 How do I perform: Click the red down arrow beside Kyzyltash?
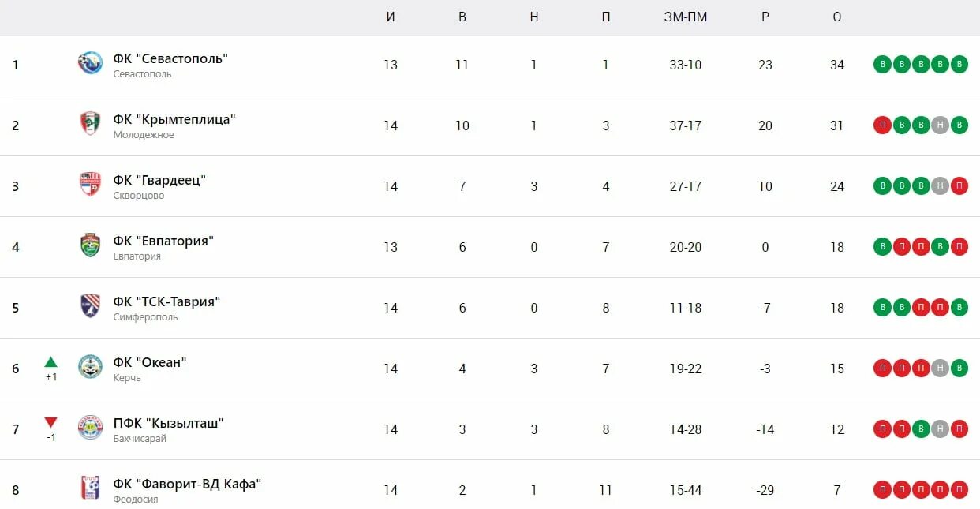click(50, 423)
